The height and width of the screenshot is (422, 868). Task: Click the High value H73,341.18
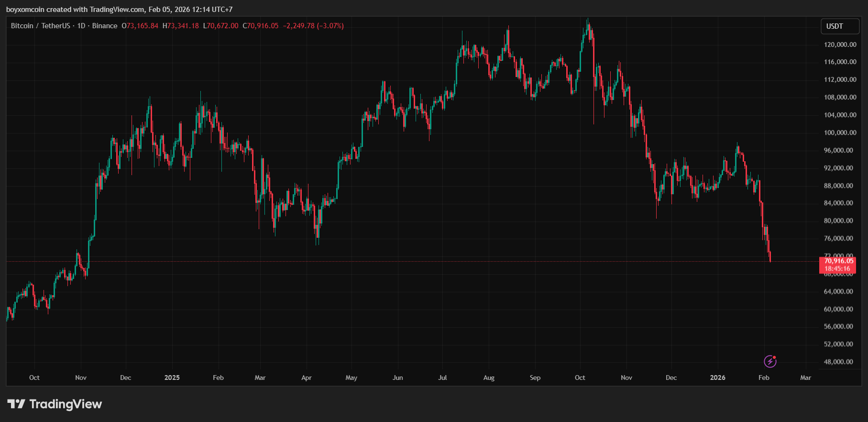coord(180,26)
